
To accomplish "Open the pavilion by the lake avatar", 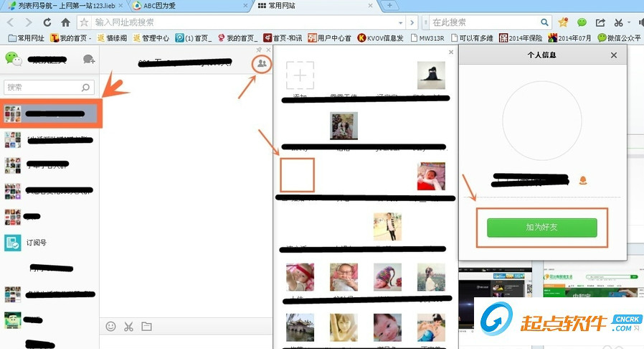I will coord(300,327).
